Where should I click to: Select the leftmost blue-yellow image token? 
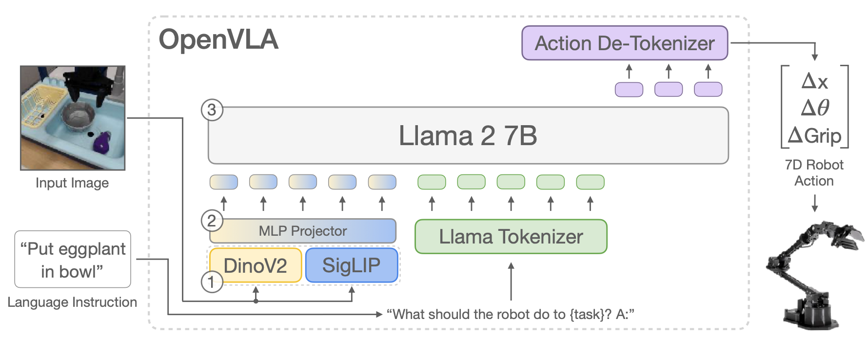pyautogui.click(x=224, y=182)
